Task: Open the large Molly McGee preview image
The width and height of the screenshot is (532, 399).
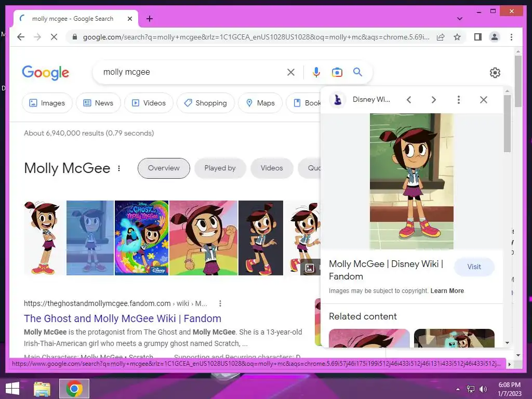Action: [x=411, y=181]
